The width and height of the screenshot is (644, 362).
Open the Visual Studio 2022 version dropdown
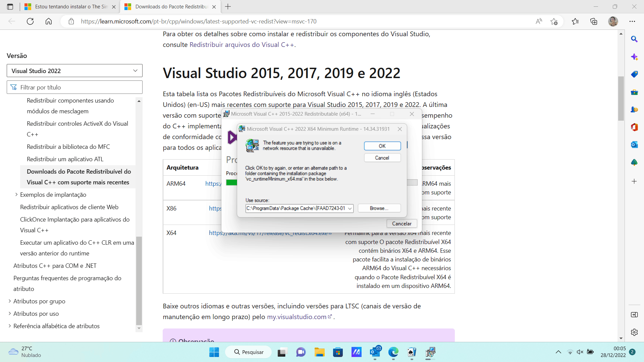(x=74, y=71)
